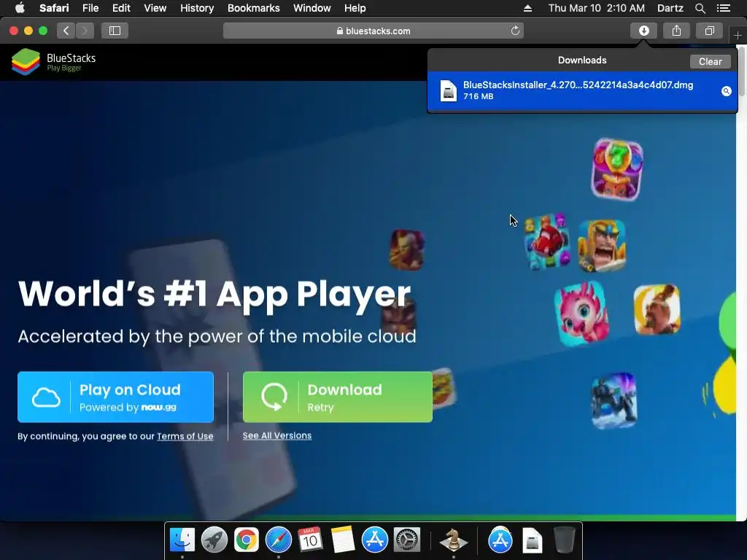Image resolution: width=747 pixels, height=560 pixels.
Task: Click the bluestacks.com address bar
Action: click(373, 31)
